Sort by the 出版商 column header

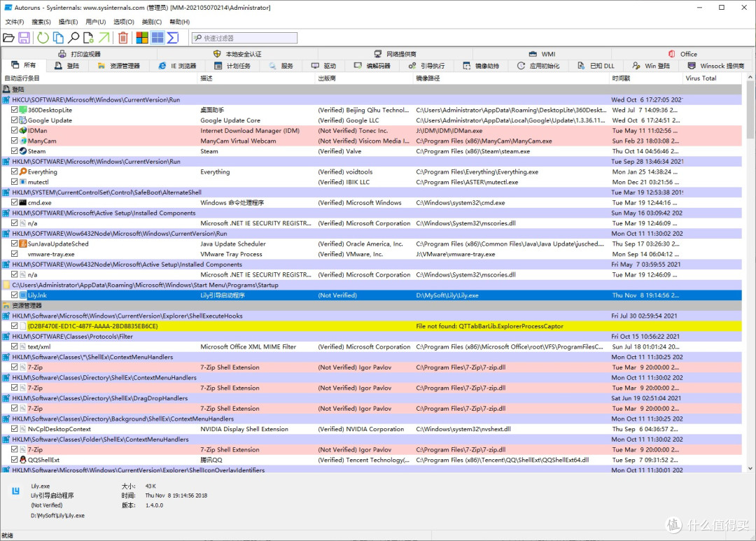click(x=365, y=78)
